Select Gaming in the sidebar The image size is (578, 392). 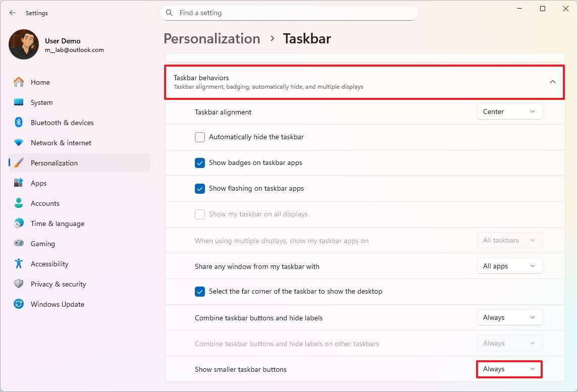pos(42,244)
